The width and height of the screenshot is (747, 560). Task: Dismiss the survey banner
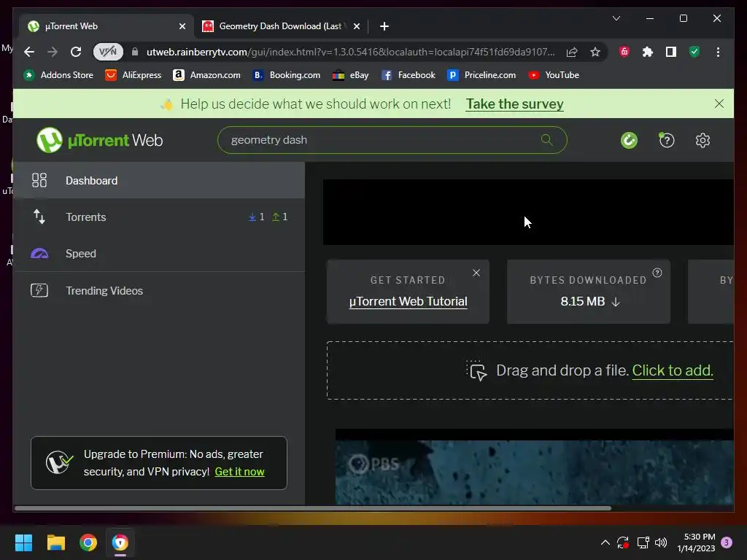point(719,104)
